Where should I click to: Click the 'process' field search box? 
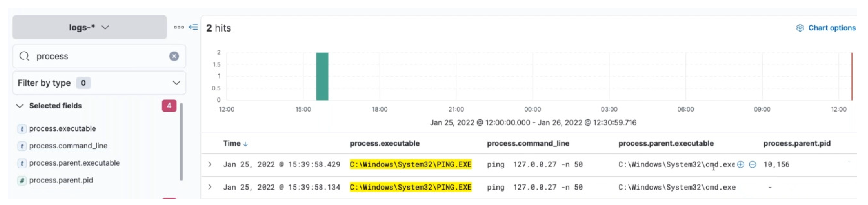click(x=99, y=56)
